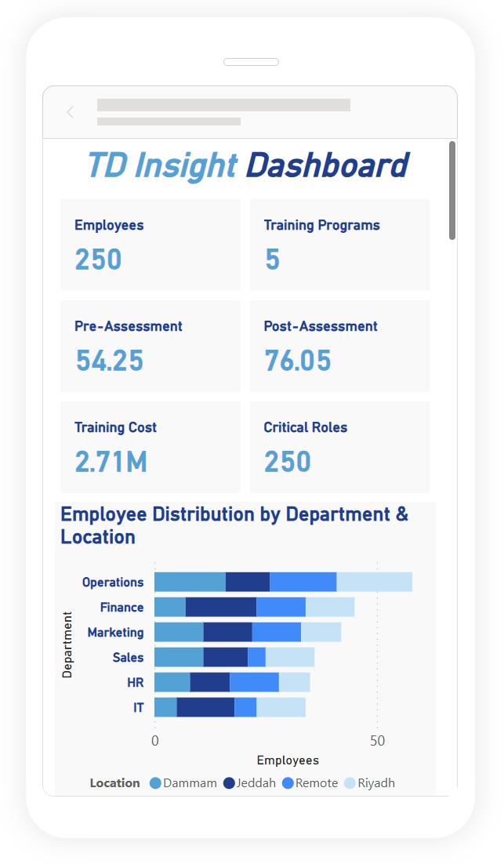Tap HR Riyadh bar segment
Image resolution: width=504 pixels, height=864 pixels.
click(295, 682)
